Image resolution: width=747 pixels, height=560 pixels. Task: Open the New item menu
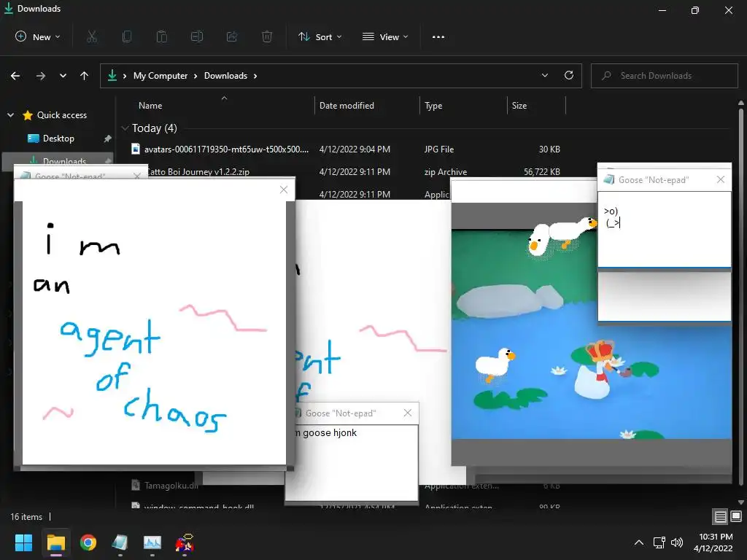click(38, 36)
